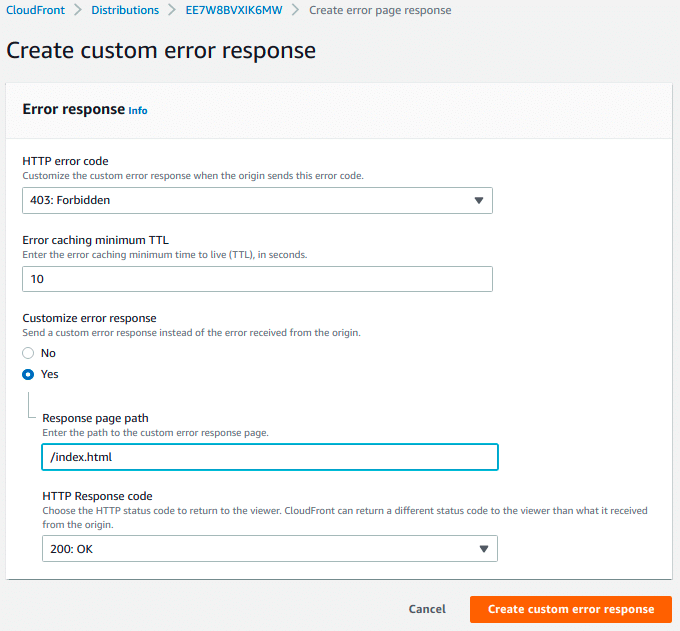This screenshot has height=631, width=680.
Task: Go to the Distributions breadcrumb
Action: (x=125, y=10)
